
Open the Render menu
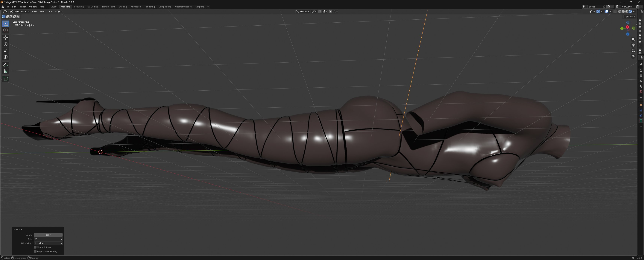pos(22,7)
